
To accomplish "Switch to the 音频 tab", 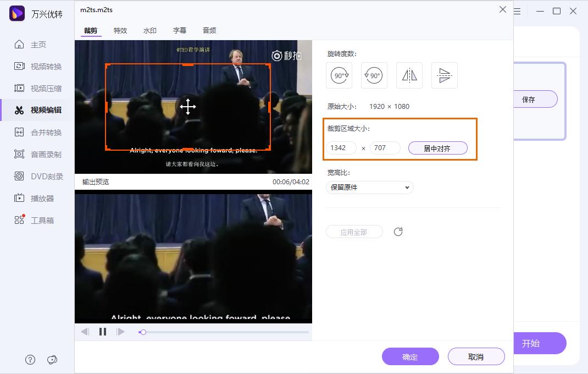I will click(x=209, y=30).
